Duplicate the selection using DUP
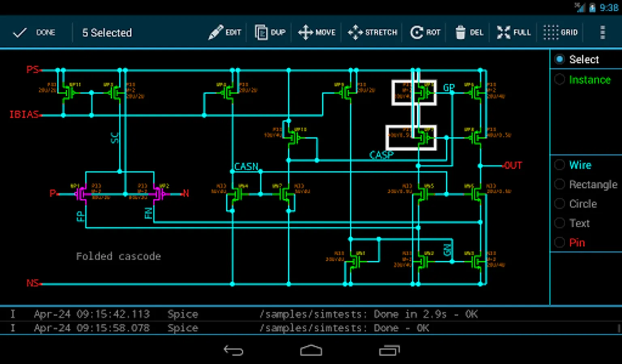 270,32
